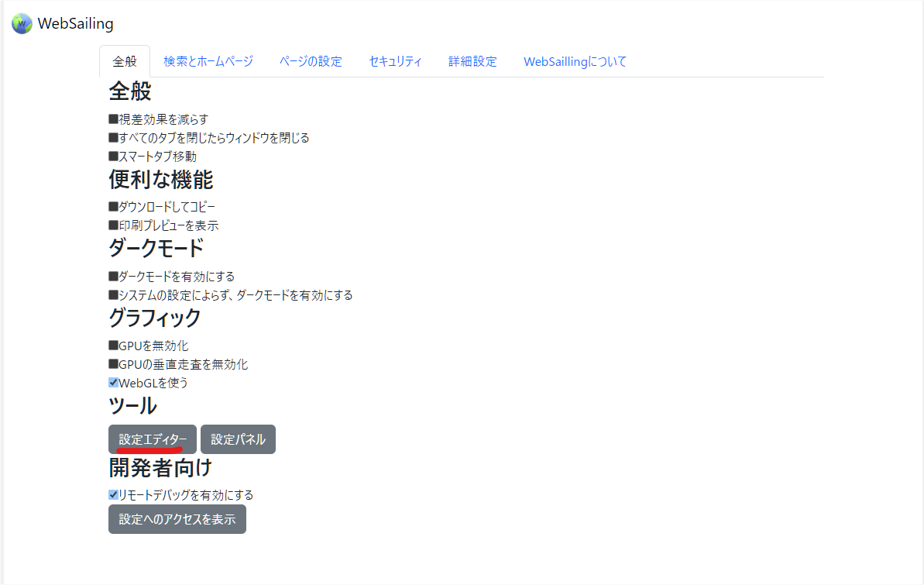Toggle ダウンロードしてコピー

point(112,206)
